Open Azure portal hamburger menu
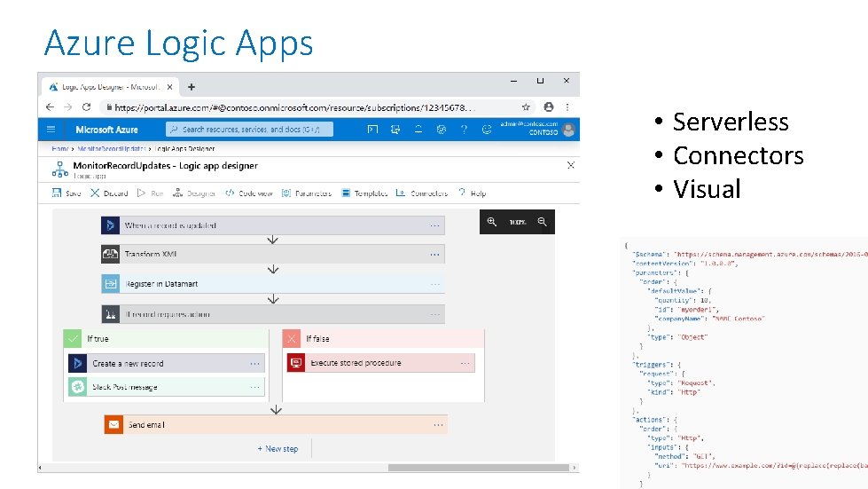 click(51, 129)
